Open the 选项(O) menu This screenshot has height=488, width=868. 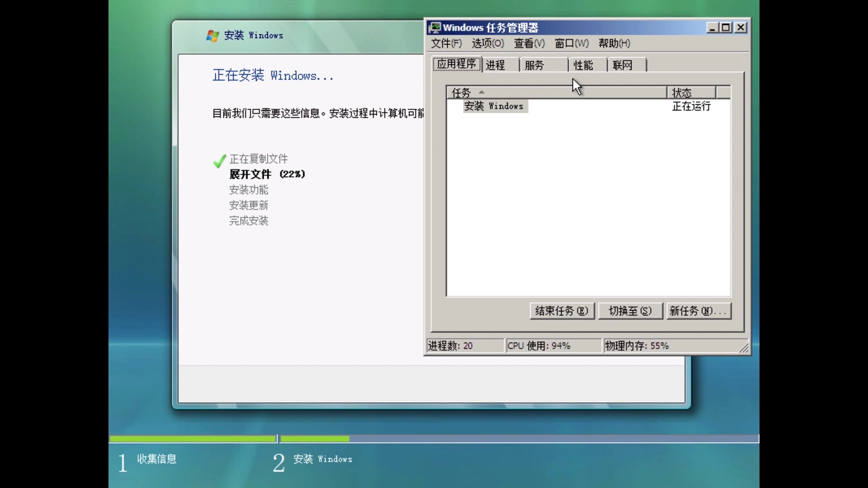point(488,43)
